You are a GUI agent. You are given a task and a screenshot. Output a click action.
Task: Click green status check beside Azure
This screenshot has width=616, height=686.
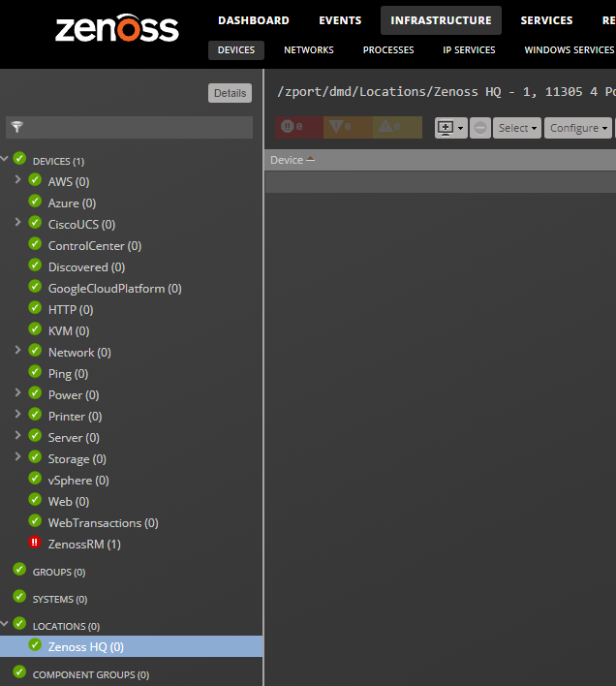coord(35,202)
